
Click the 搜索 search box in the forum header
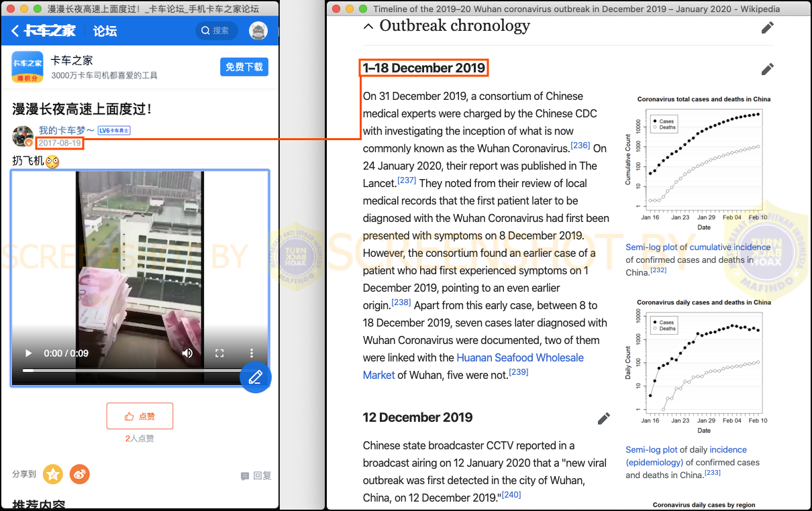coord(215,31)
